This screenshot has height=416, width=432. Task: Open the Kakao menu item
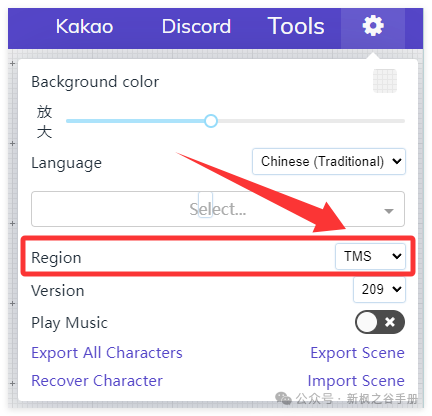pos(84,26)
